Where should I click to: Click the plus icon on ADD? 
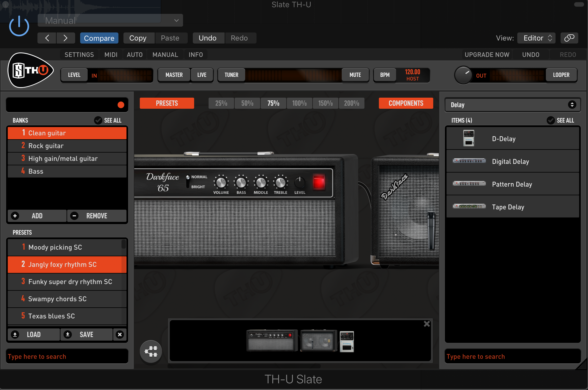tap(15, 216)
